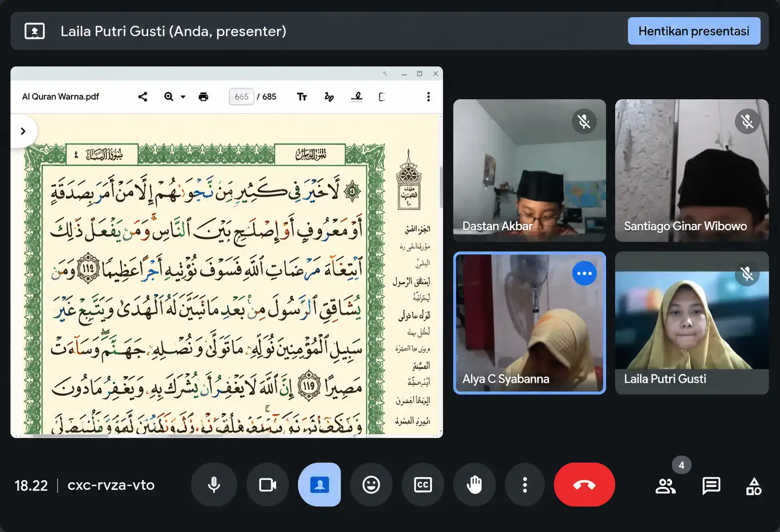The height and width of the screenshot is (532, 780).
Task: Click the muted mic icon on Santiago Ginar Wibowo tile
Action: (x=747, y=122)
